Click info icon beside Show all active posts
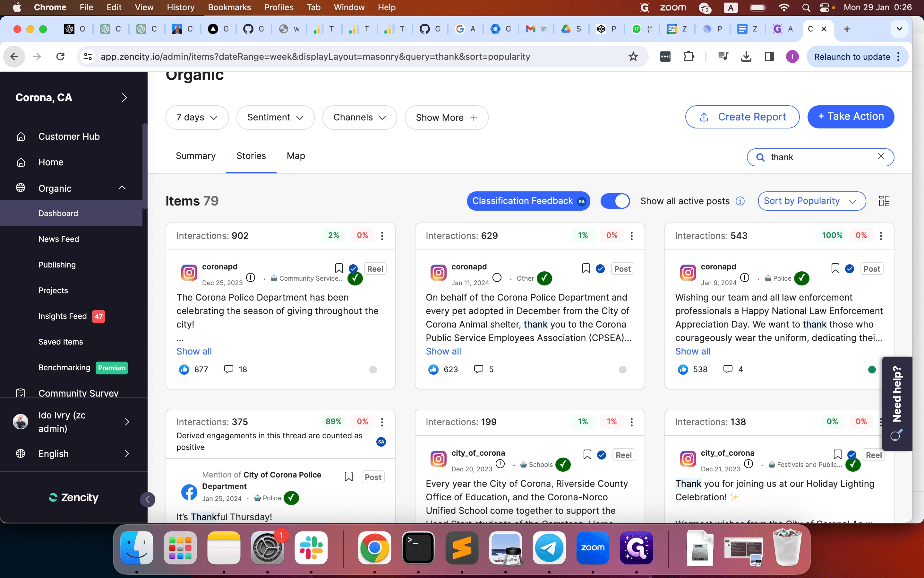 (740, 201)
